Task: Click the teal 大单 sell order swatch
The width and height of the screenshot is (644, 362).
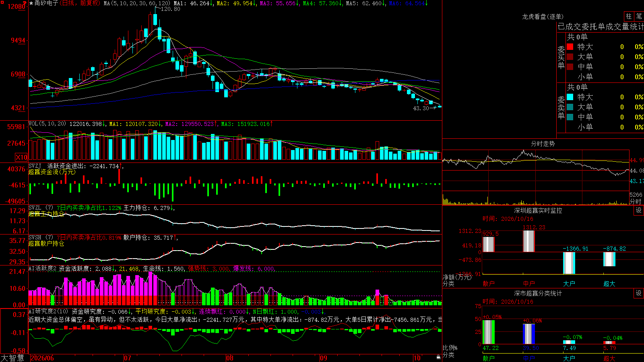Action: 570,107
